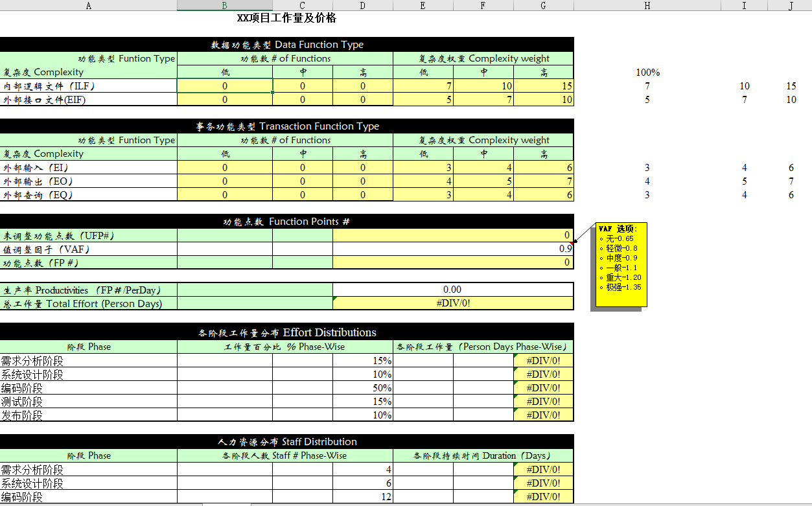The height and width of the screenshot is (506, 812).
Task: Select the EO medium function count cell
Action: [302, 181]
